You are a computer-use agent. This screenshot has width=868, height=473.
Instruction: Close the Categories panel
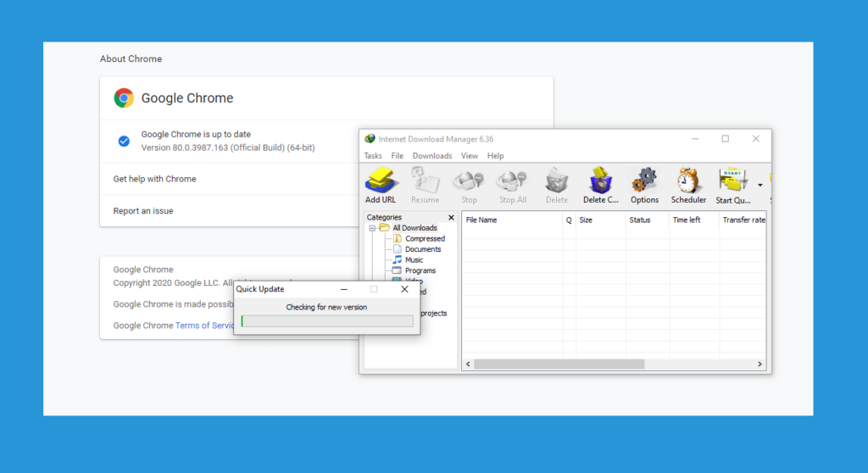click(x=451, y=218)
